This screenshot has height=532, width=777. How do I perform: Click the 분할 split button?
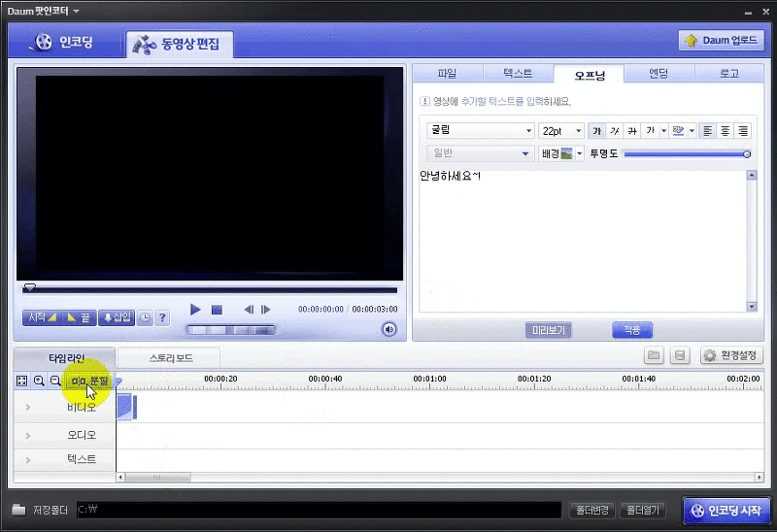pos(89,381)
